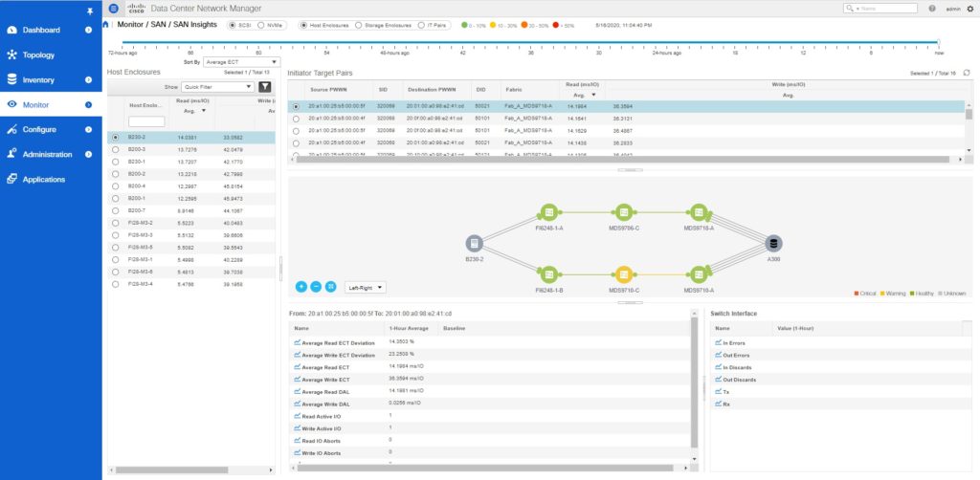Expand the Inventory submenu arrow
Screen dimensions: 980x480
coord(89,80)
